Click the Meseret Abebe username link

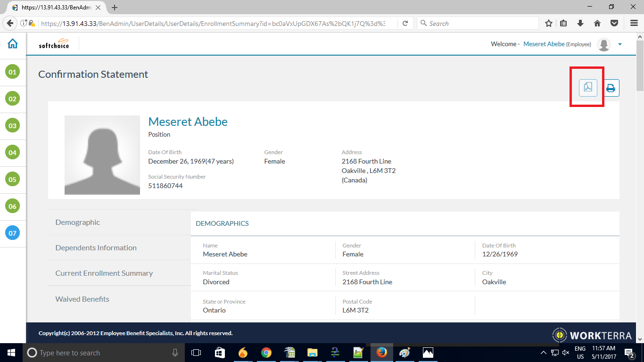click(x=544, y=44)
